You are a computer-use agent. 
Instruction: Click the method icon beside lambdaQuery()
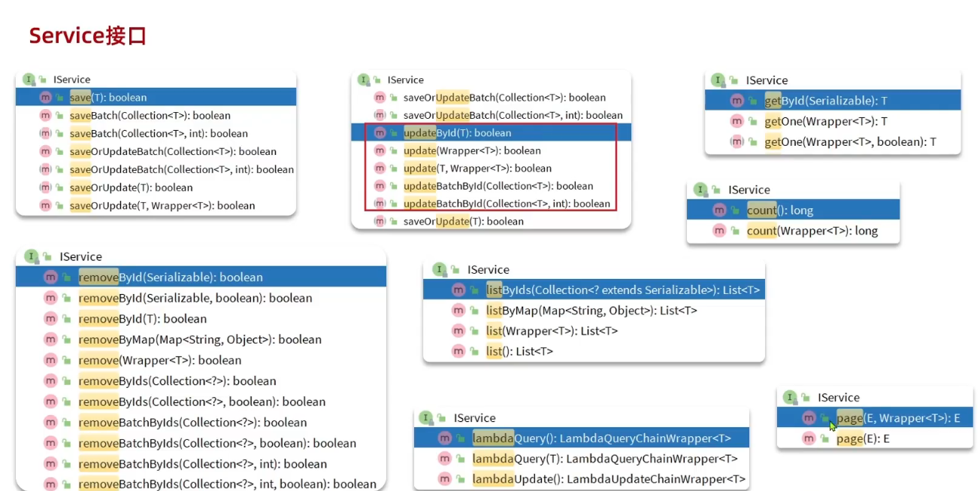click(445, 438)
